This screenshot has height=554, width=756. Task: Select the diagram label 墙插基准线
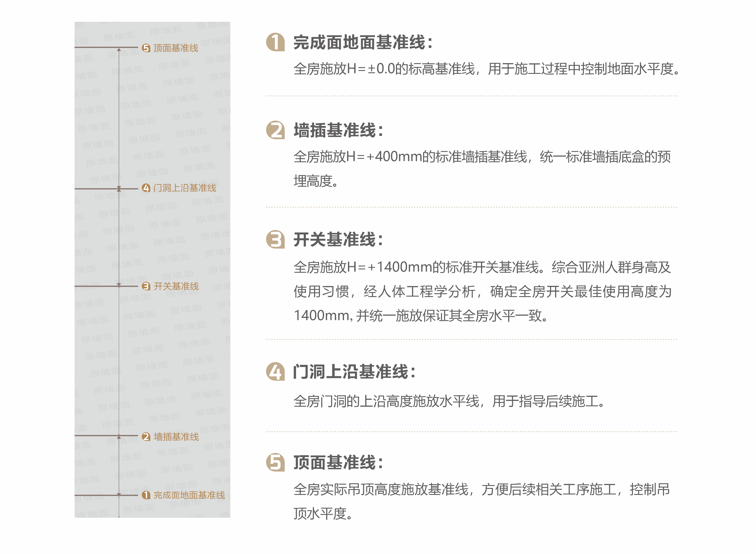coord(176,437)
